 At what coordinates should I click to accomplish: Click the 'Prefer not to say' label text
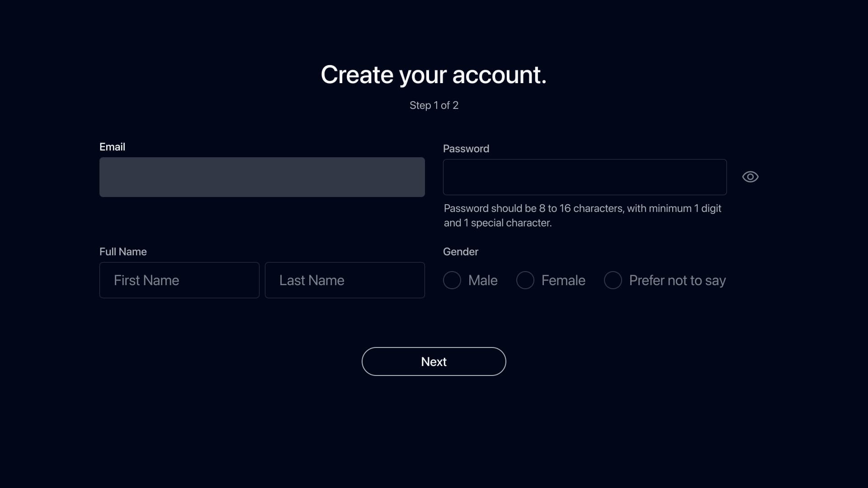(677, 281)
